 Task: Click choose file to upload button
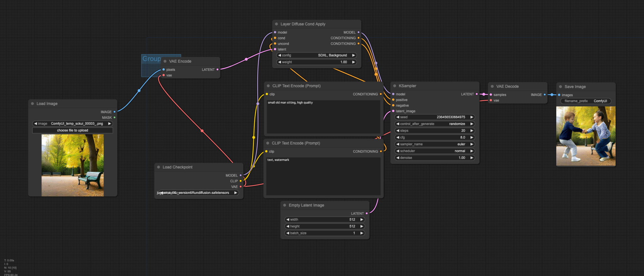pos(73,130)
